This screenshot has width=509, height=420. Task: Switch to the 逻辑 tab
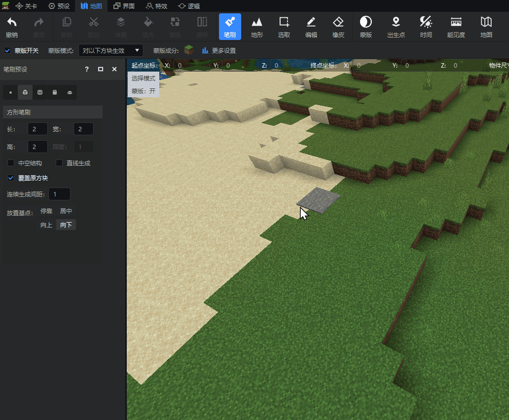[189, 6]
